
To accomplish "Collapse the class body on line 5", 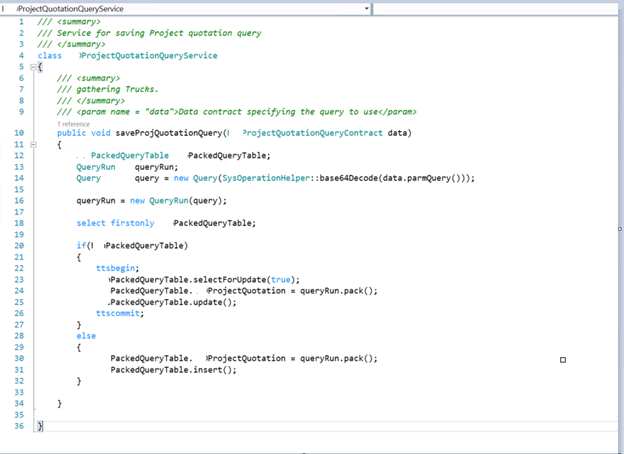I will [34, 67].
